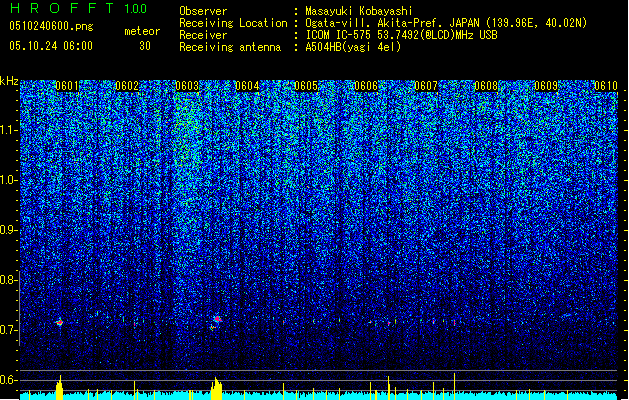Click the 0609 time marker
This screenshot has width=629, height=400.
(546, 86)
